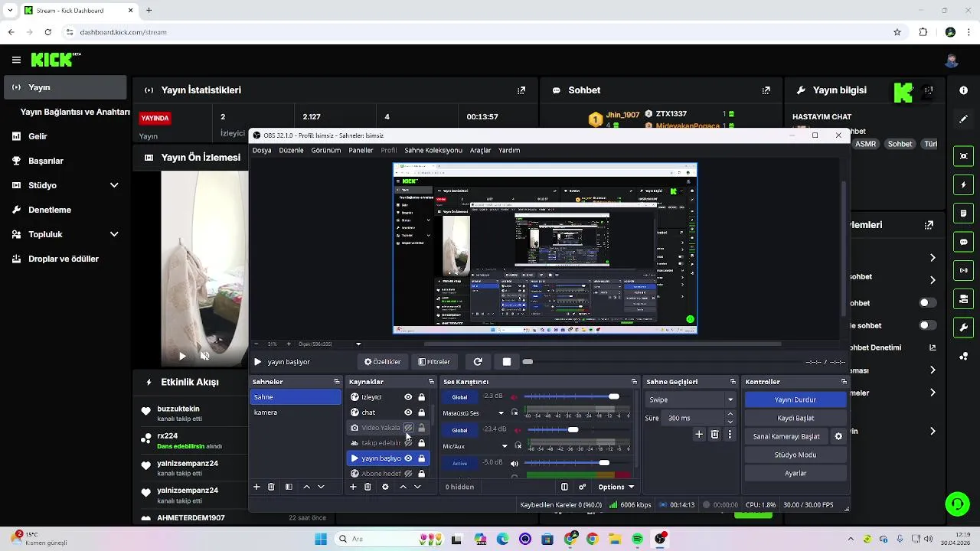The width and height of the screenshot is (980, 551).
Task: Open scene filters icon in the Sahneler toolbar
Action: pyautogui.click(x=289, y=487)
